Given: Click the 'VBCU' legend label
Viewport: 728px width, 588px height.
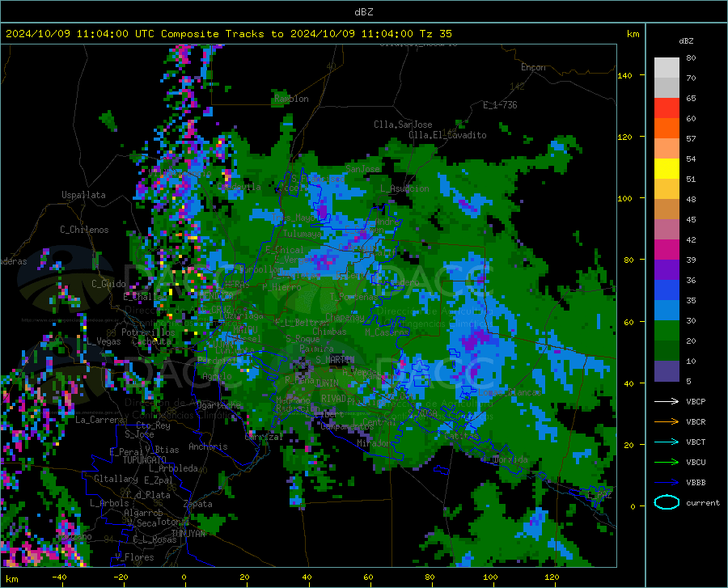Looking at the screenshot, I should (x=696, y=463).
